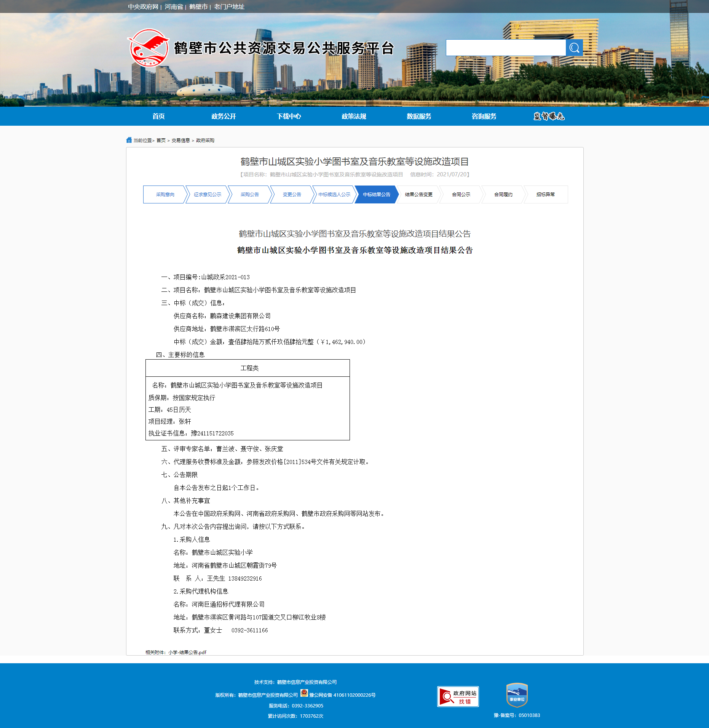The image size is (709, 728).
Task: Switch to the 采购公告 step tab
Action: (249, 195)
